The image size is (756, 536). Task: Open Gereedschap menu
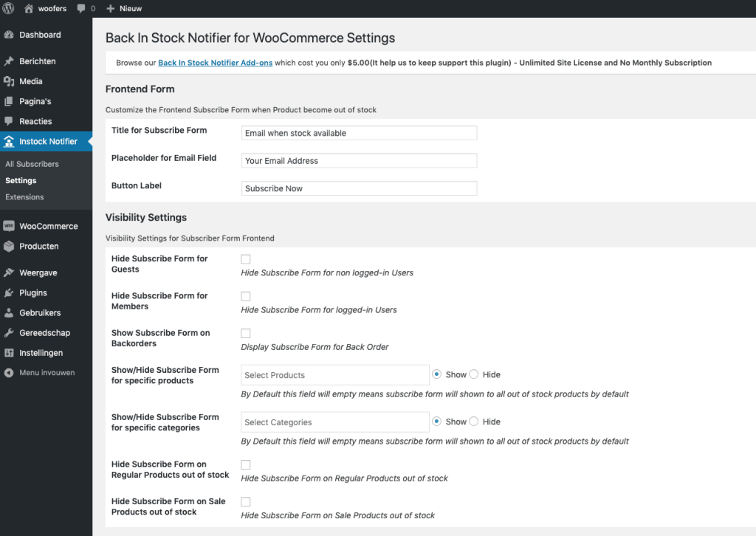[x=46, y=332]
